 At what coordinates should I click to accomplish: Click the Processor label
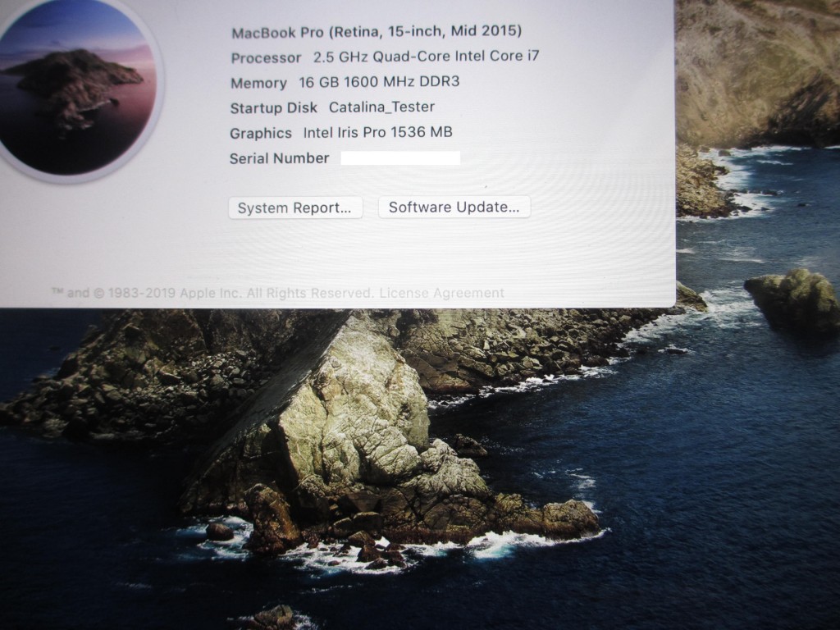pyautogui.click(x=266, y=58)
